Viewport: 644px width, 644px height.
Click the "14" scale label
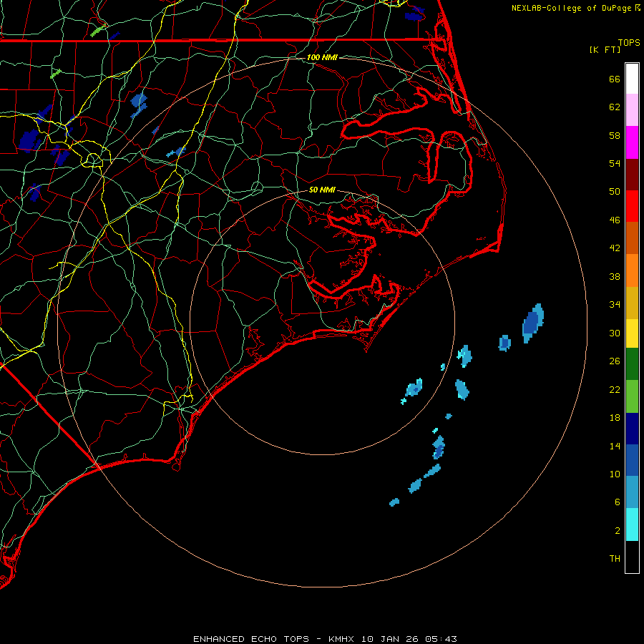[615, 446]
